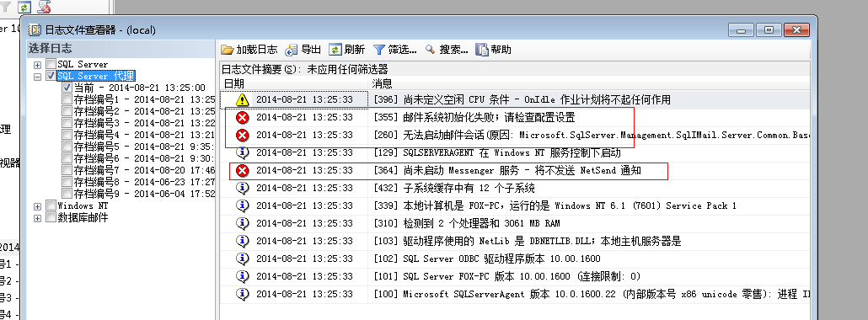
Task: Open the 帮助 help icon
Action: (481, 50)
